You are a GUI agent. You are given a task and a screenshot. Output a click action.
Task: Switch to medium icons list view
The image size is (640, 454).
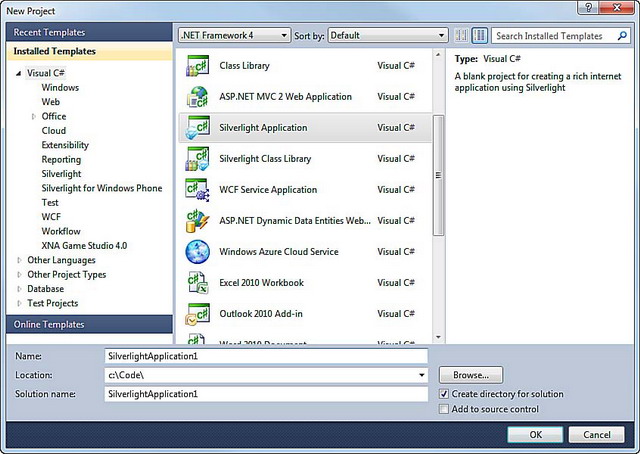click(480, 36)
